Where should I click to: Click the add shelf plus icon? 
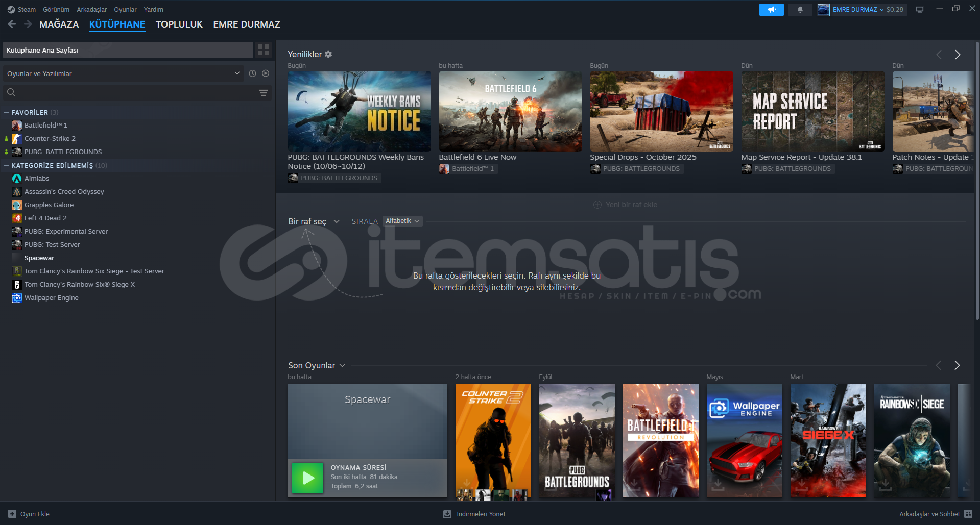[597, 205]
